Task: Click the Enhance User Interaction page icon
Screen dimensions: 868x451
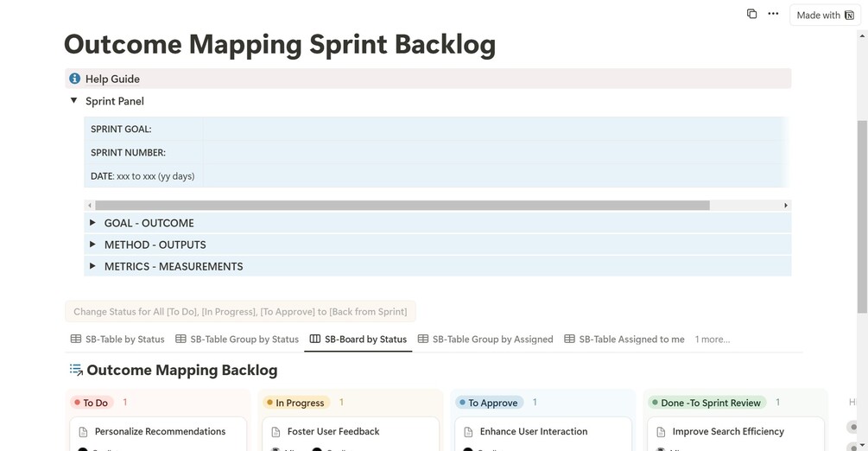Action: (x=468, y=432)
